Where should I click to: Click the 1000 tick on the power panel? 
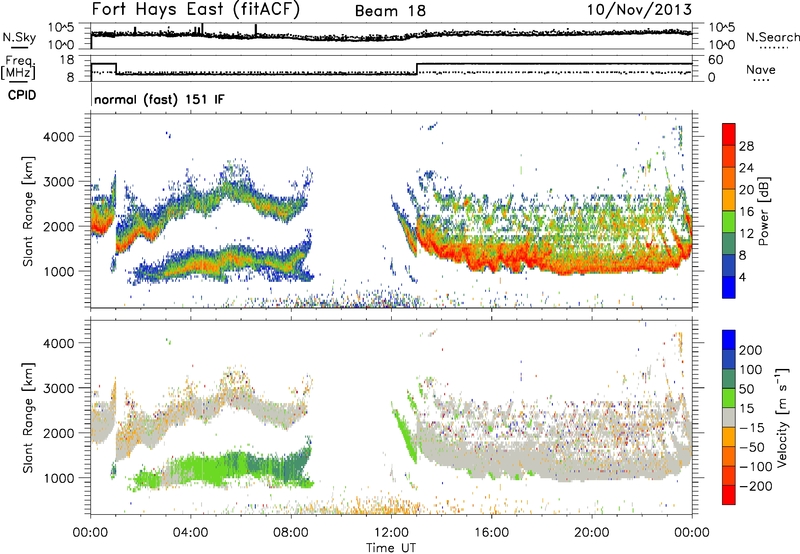click(x=58, y=271)
